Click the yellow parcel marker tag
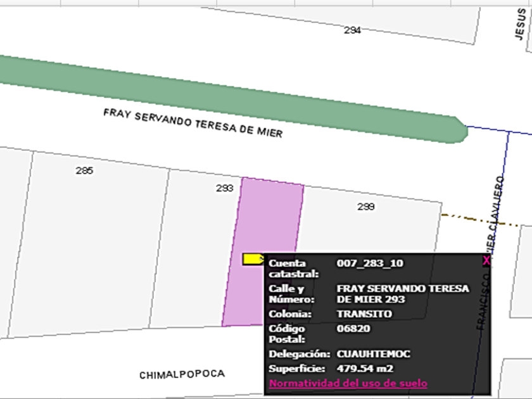This screenshot has height=399, width=532. [x=253, y=259]
